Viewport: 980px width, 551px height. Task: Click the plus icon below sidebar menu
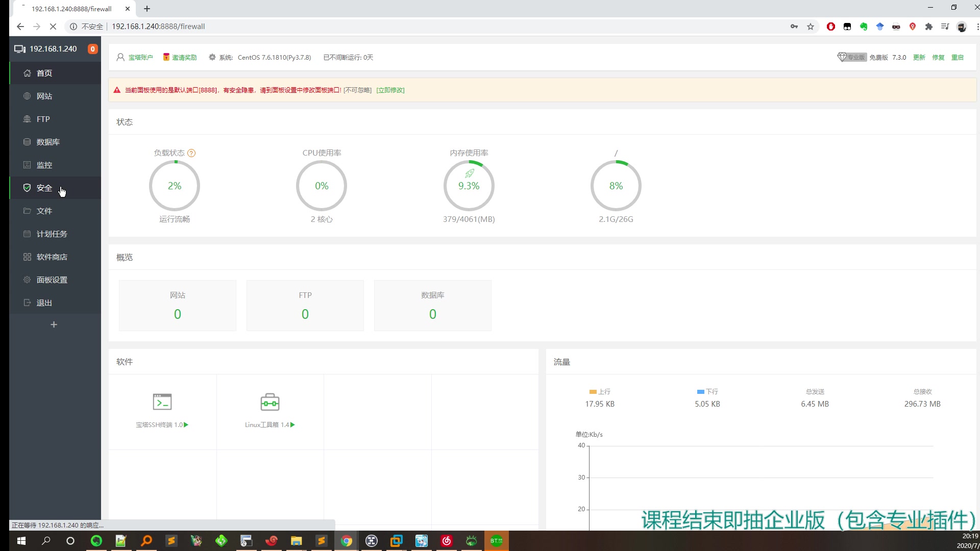(x=54, y=324)
